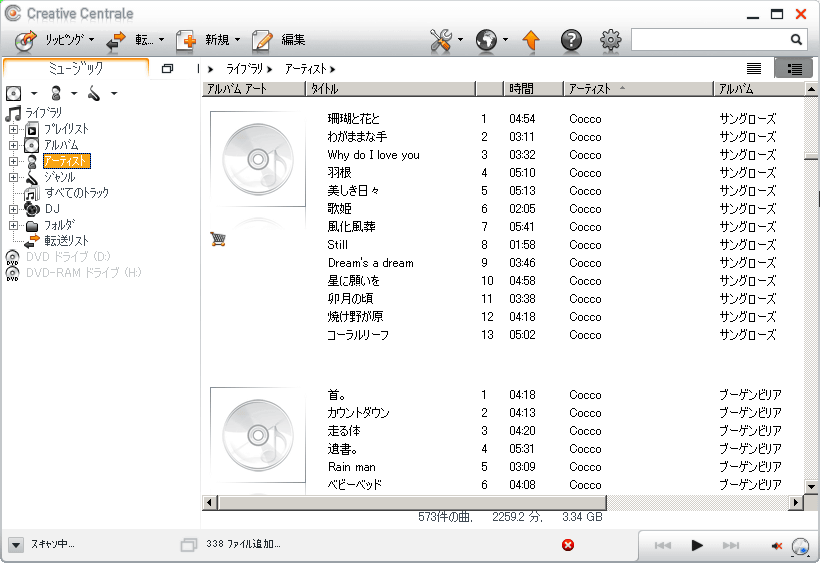
Task: Select the track カウントダウン
Action: pyautogui.click(x=358, y=413)
